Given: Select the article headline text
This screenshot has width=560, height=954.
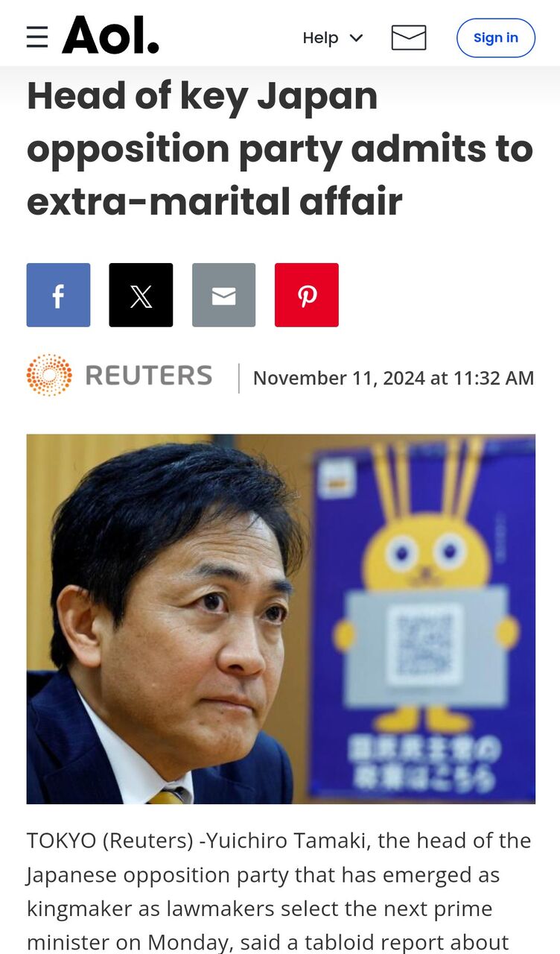Looking at the screenshot, I should click(280, 149).
